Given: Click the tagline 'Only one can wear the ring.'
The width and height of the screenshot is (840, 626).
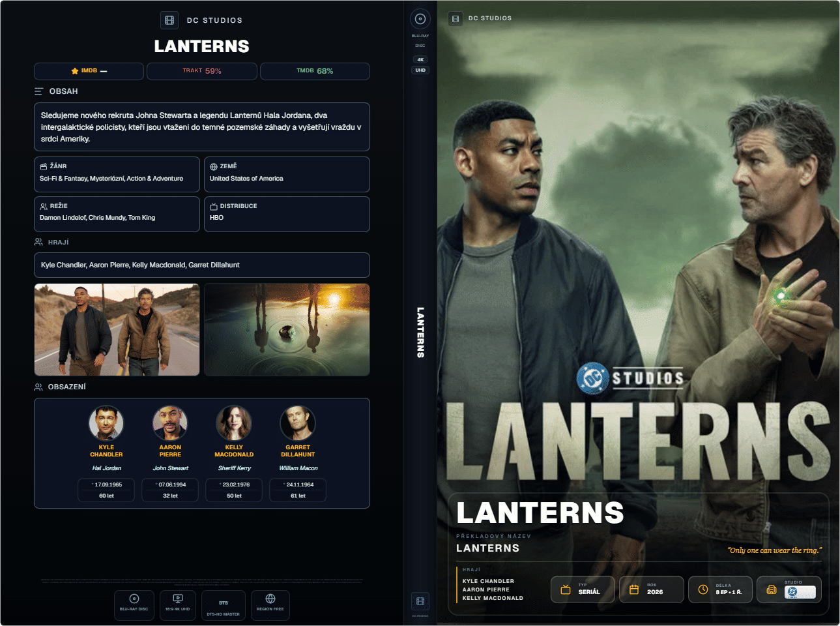Looking at the screenshot, I should [775, 550].
